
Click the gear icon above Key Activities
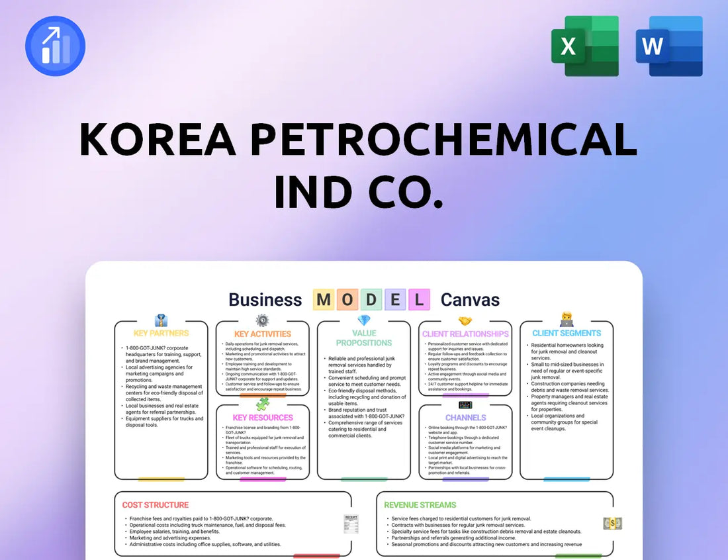[262, 320]
